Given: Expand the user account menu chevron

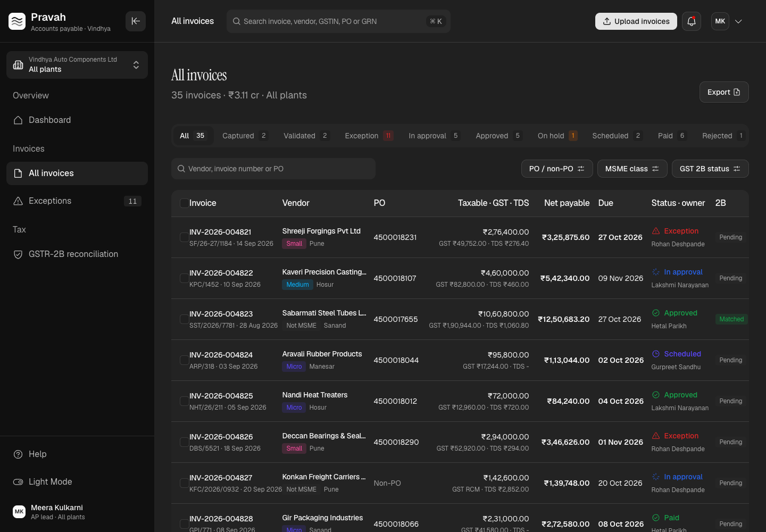Looking at the screenshot, I should coord(738,21).
